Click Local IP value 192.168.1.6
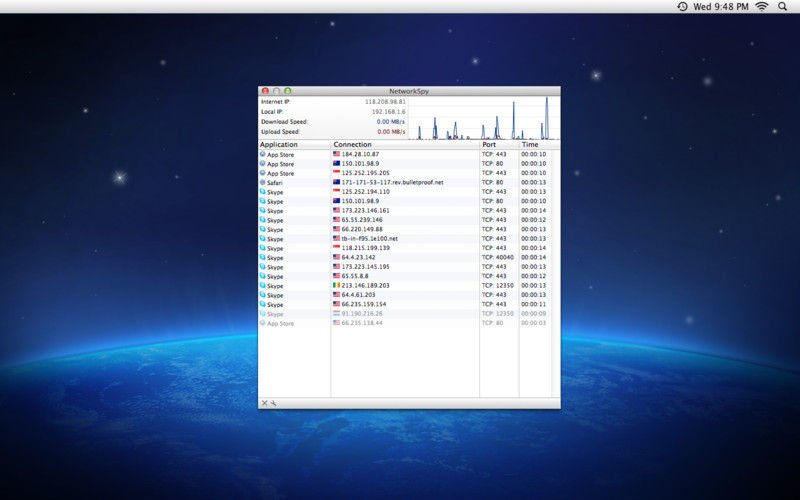 [389, 112]
